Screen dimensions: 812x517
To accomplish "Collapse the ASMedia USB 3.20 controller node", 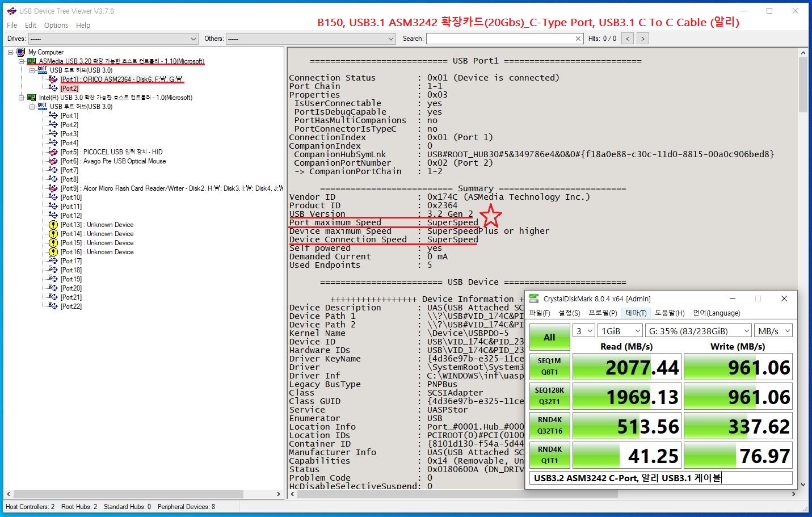I will (x=21, y=61).
